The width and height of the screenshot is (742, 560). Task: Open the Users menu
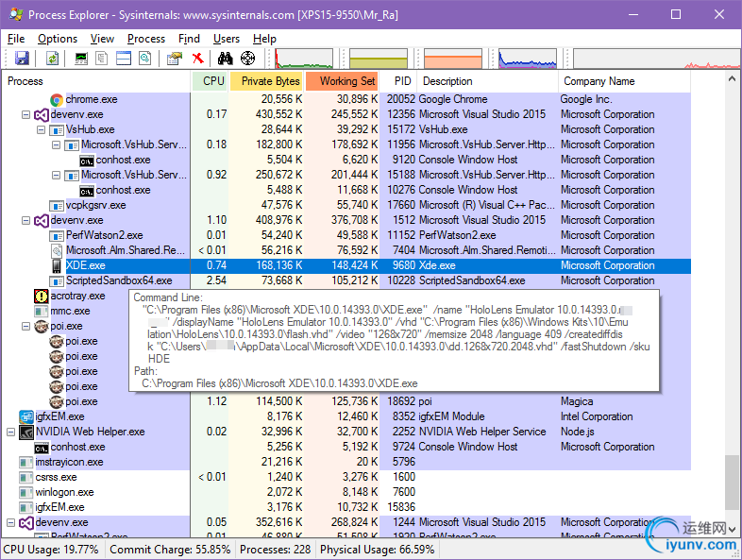pyautogui.click(x=227, y=39)
